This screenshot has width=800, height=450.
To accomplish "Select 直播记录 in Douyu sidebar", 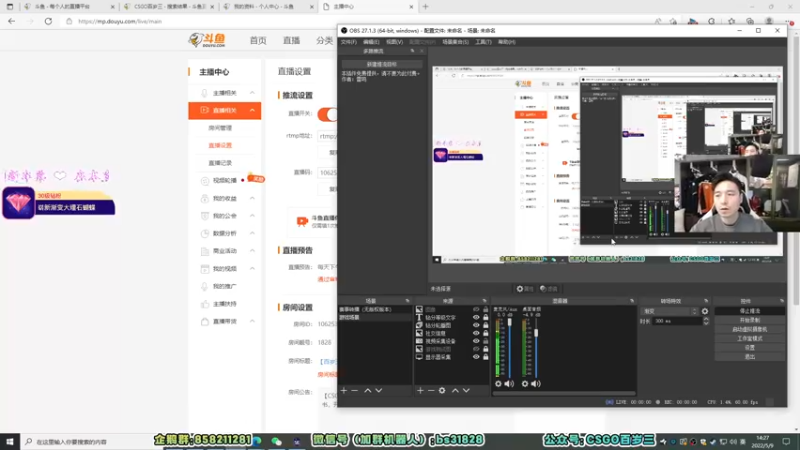I will [x=220, y=163].
